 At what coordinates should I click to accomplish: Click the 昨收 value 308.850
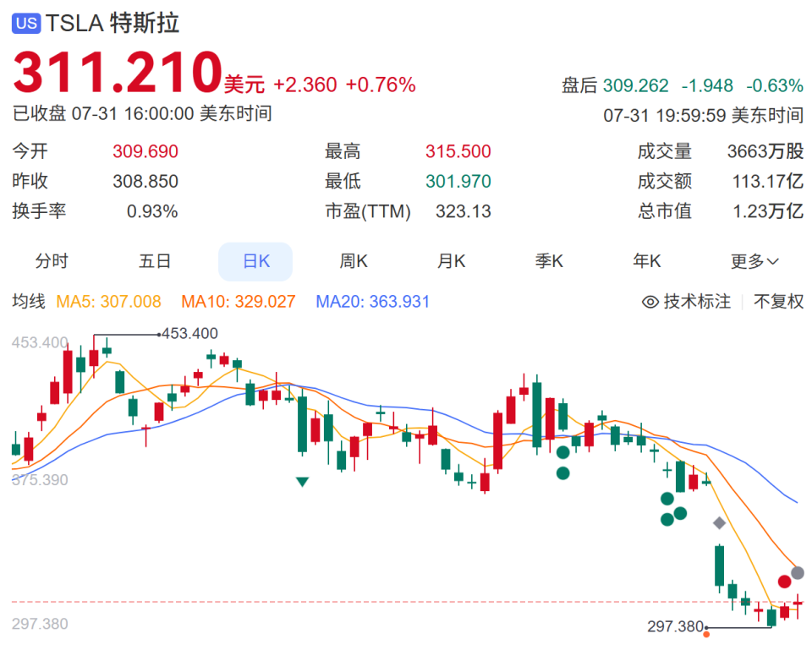[x=145, y=181]
